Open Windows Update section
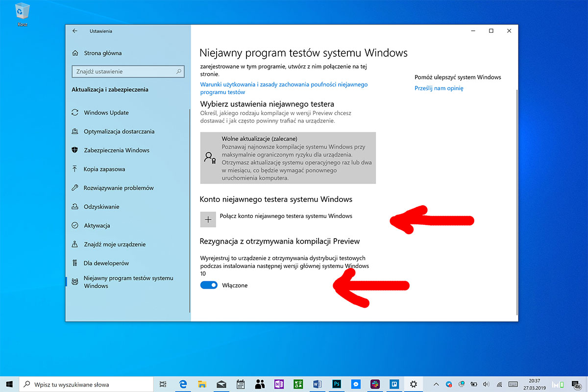 pyautogui.click(x=100, y=113)
